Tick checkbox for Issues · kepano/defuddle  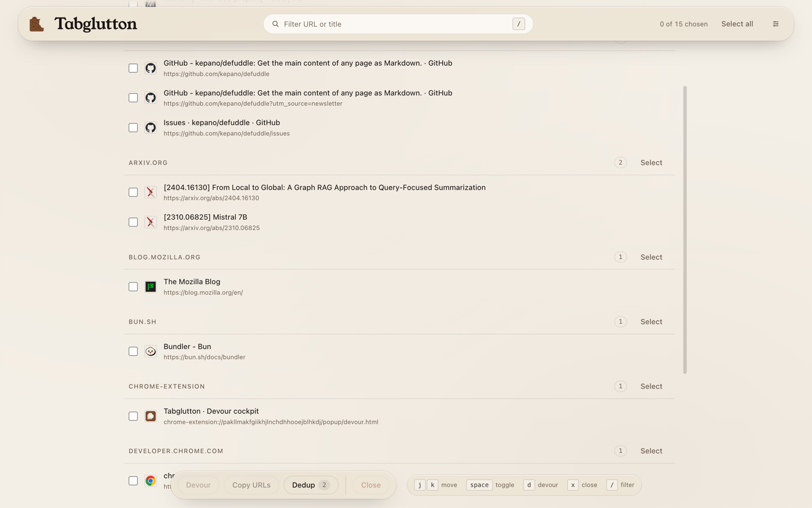coord(133,128)
